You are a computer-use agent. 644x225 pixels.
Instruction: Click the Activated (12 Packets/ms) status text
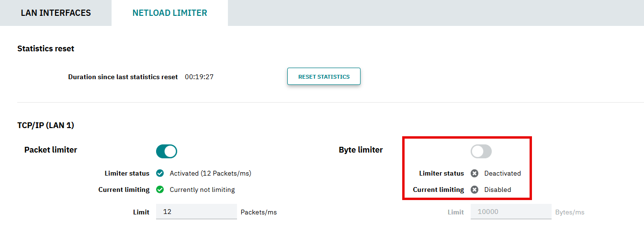tap(210, 173)
